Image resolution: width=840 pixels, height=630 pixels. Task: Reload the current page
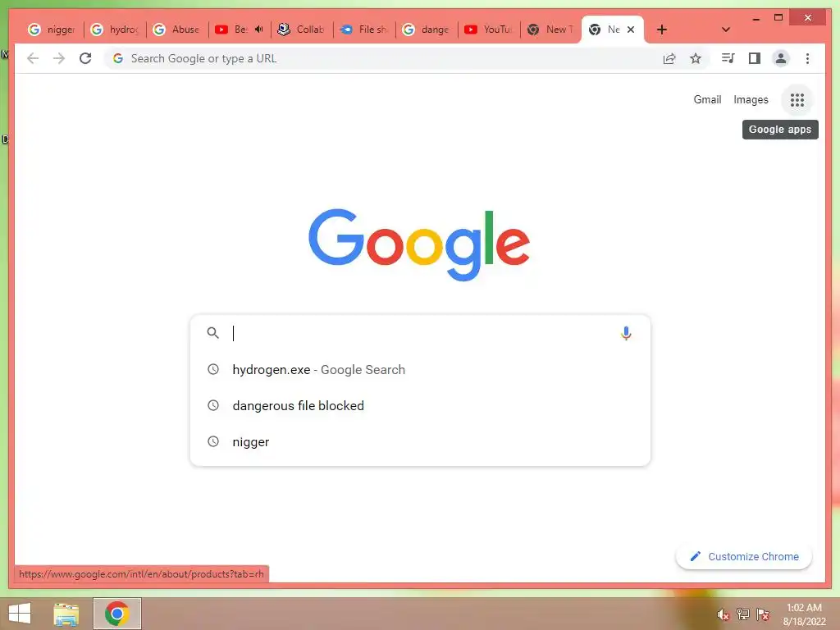[85, 58]
